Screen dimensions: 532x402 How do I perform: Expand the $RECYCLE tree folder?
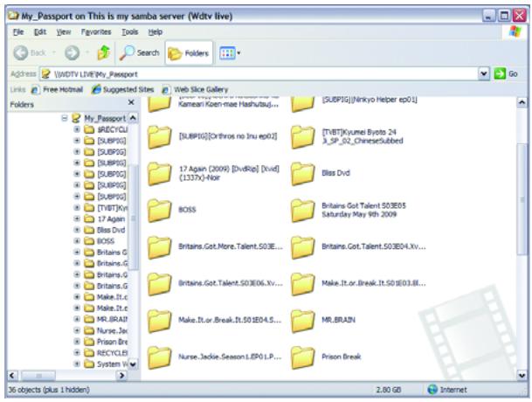[77, 129]
